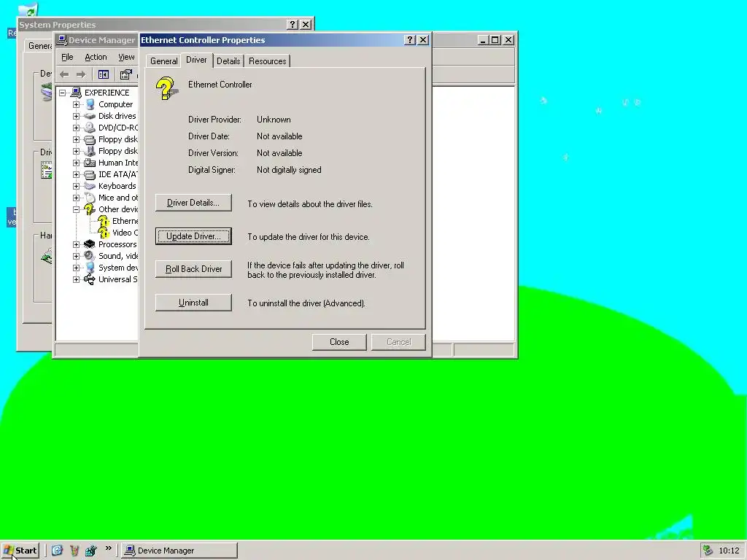Select the Keyboards tree item text
This screenshot has width=747, height=560.
tap(117, 186)
